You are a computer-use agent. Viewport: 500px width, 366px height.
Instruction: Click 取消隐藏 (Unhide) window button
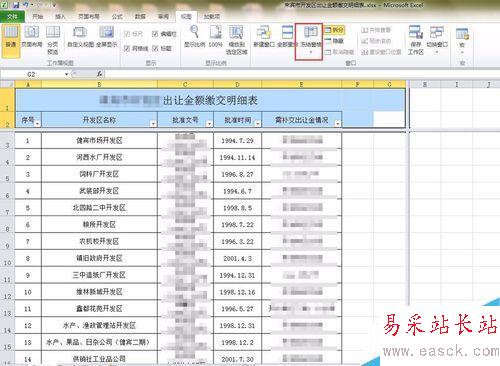[x=339, y=52]
